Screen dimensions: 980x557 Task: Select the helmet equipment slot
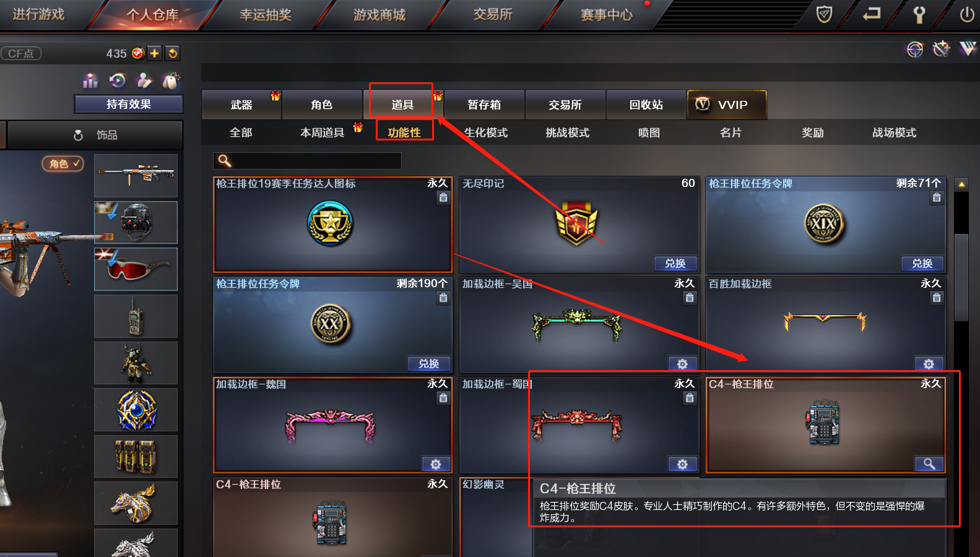coord(136,222)
